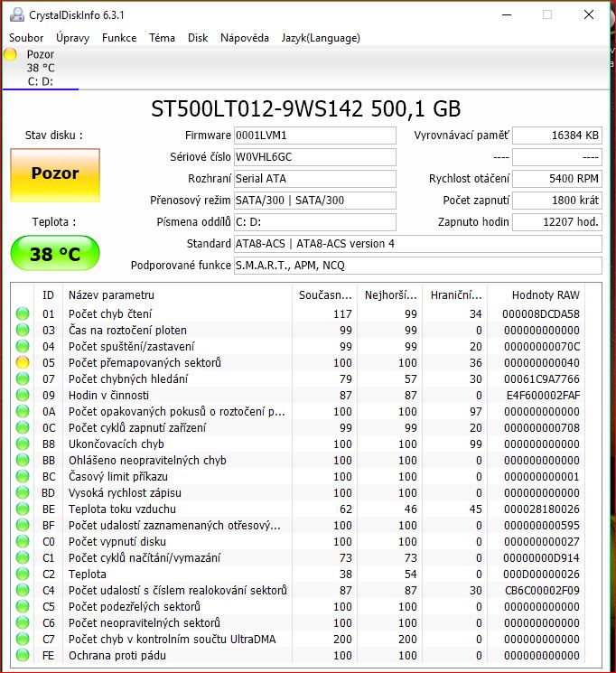Click green status icon for row ID 0A
The width and height of the screenshot is (616, 673).
tap(23, 412)
